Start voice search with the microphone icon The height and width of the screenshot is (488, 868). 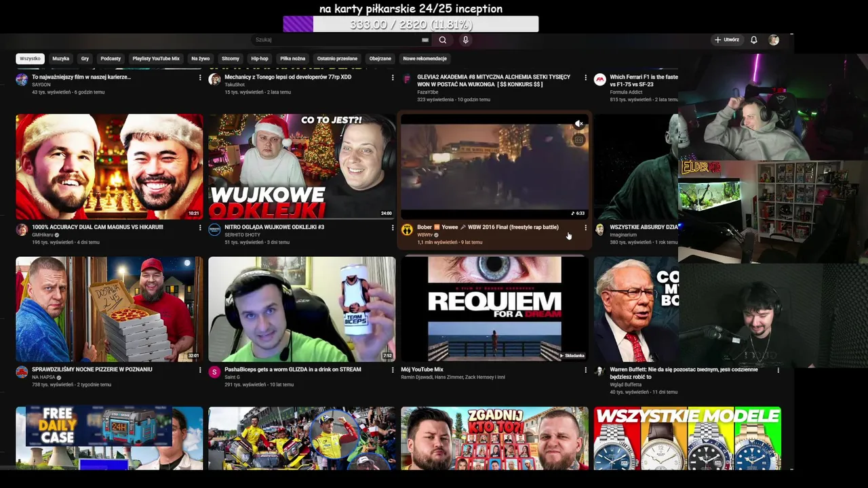tap(465, 40)
